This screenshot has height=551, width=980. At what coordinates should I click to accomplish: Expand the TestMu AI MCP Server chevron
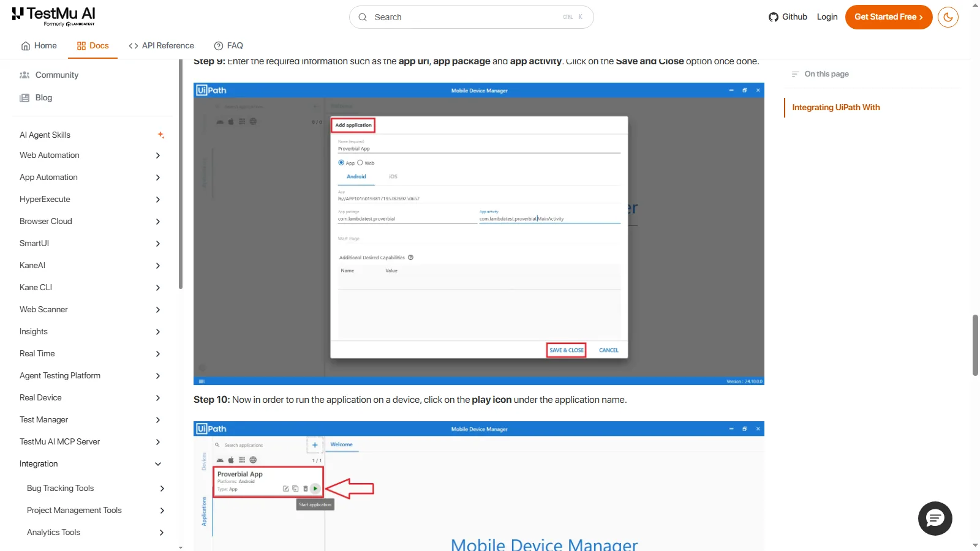(x=158, y=442)
